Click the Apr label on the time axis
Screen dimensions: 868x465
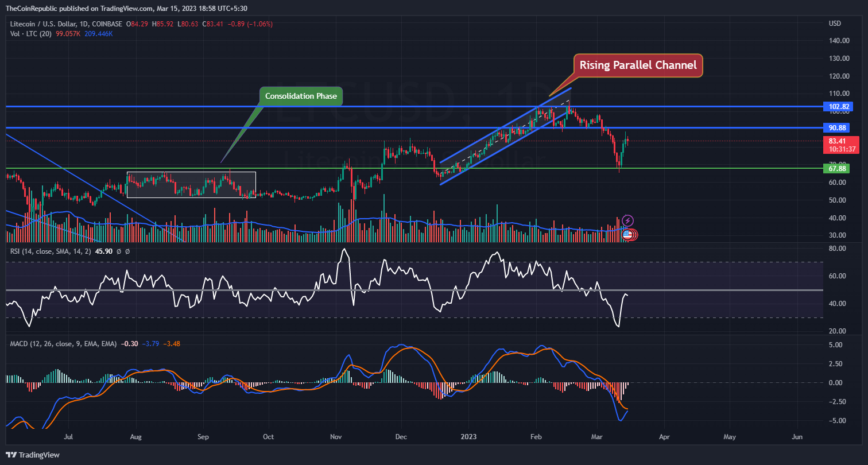point(664,437)
